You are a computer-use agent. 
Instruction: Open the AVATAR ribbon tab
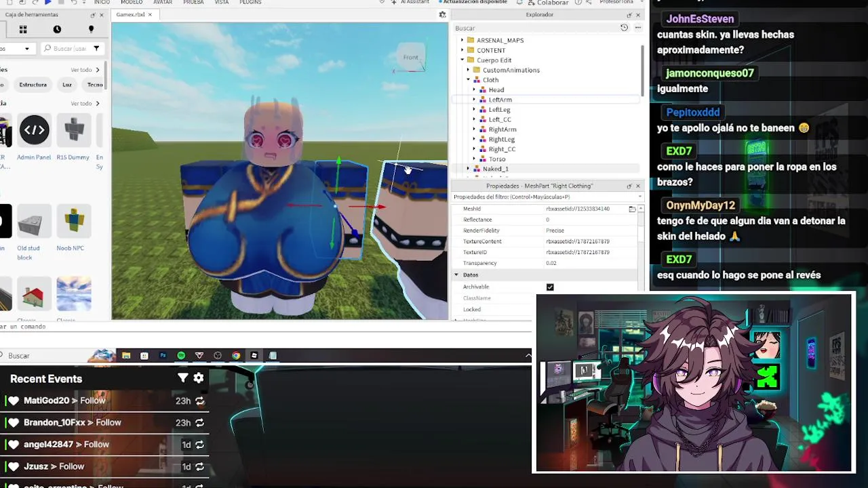[162, 2]
